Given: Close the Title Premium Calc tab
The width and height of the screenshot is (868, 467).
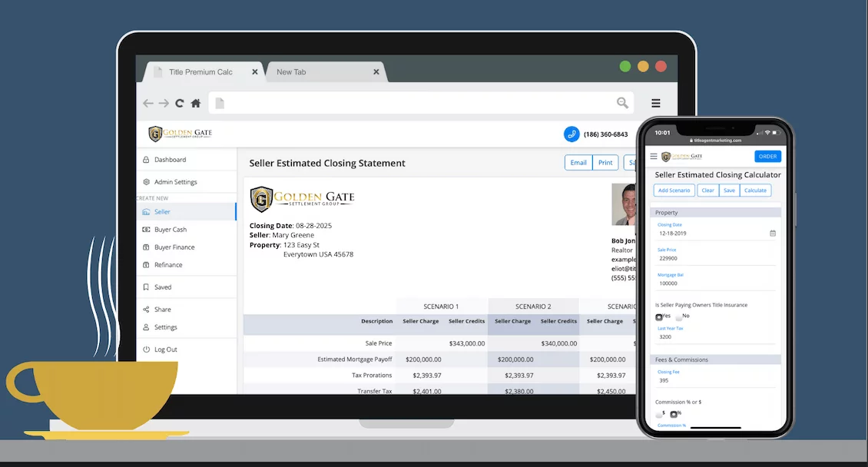Looking at the screenshot, I should [255, 72].
